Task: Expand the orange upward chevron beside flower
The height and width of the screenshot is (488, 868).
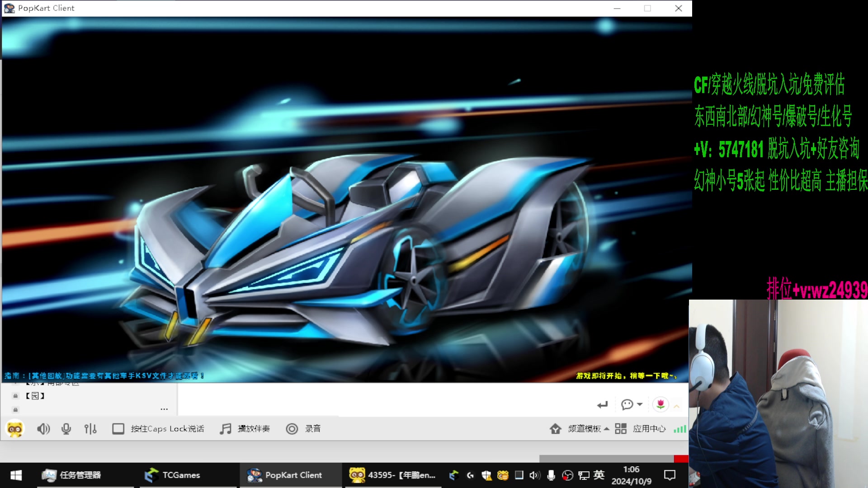Action: 677,406
